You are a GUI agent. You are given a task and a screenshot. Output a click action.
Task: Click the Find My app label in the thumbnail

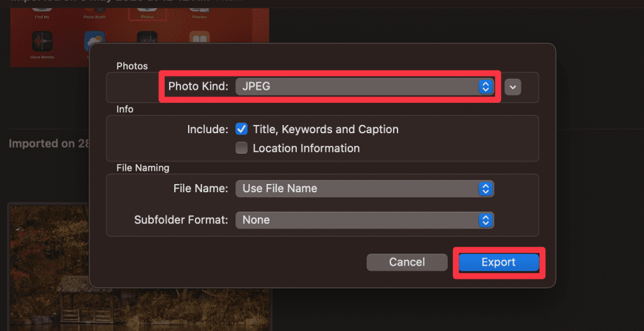[x=43, y=17]
